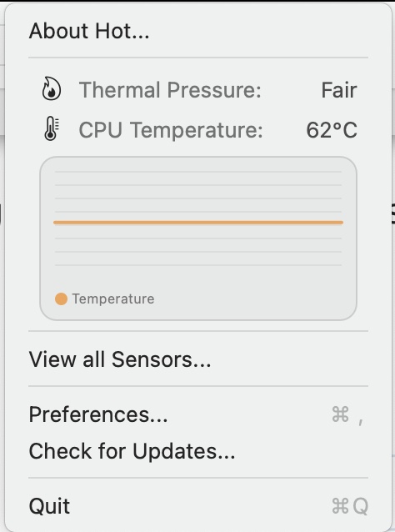This screenshot has width=395, height=532.
Task: Click the Thermal Pressure label
Action: click(170, 90)
